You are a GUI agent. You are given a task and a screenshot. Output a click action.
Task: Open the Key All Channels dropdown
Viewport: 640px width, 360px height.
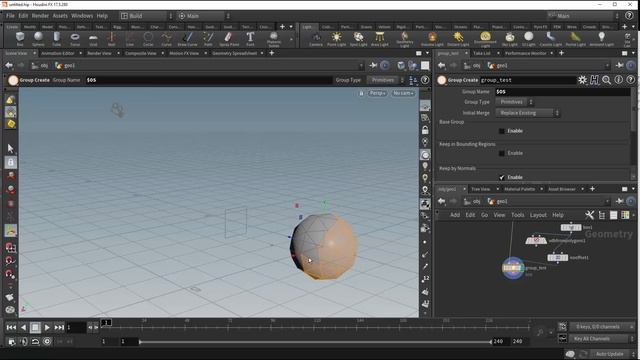[x=602, y=339]
